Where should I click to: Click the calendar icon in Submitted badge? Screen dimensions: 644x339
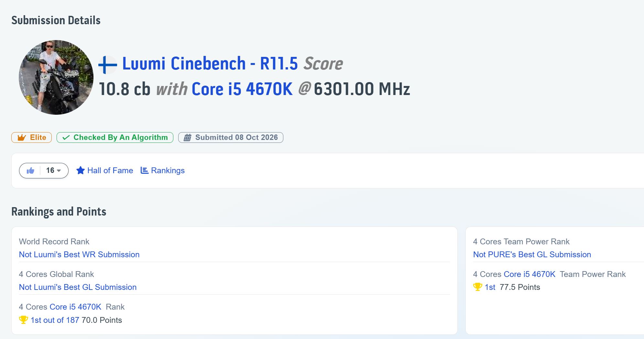(x=188, y=138)
